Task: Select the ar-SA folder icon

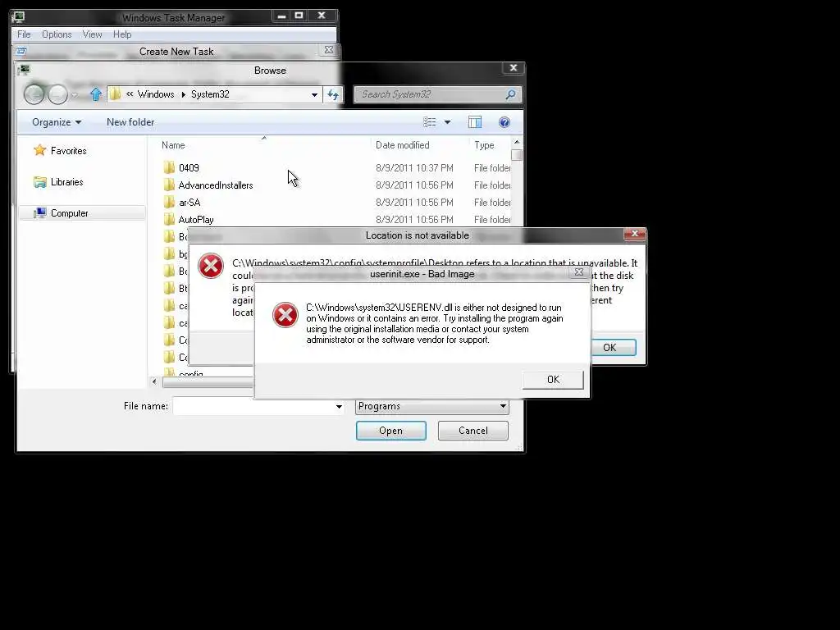Action: point(169,202)
